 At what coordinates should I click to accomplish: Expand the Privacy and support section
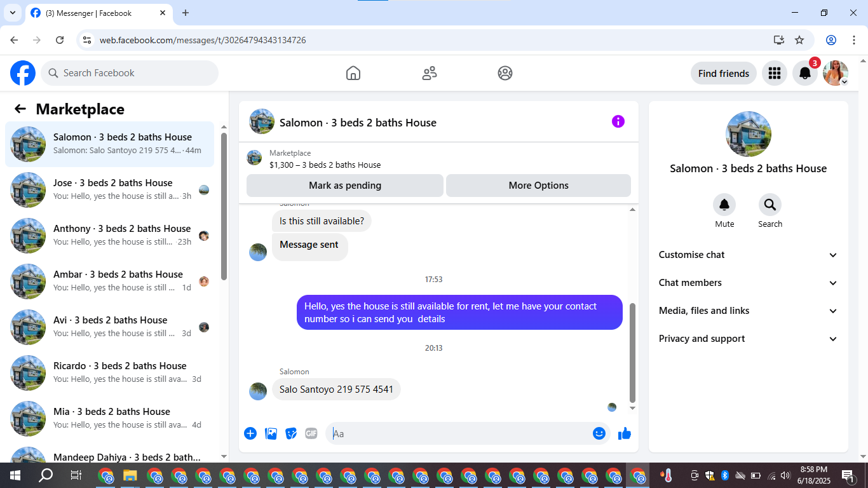pos(749,339)
